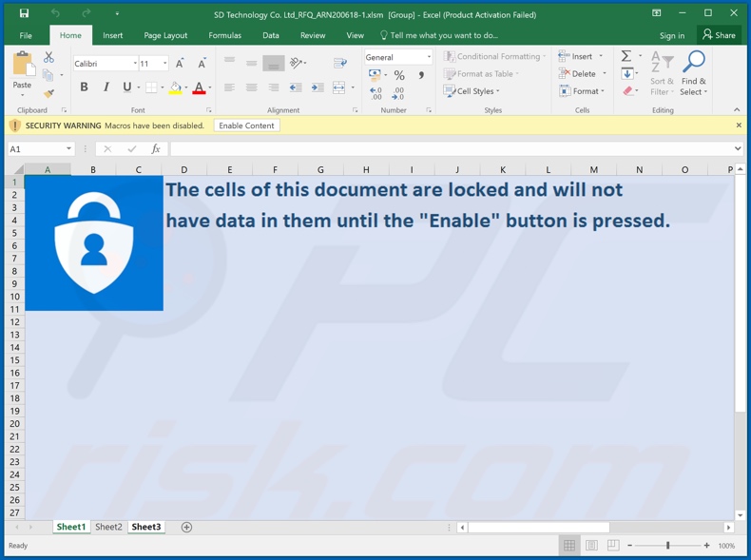Screen dimensions: 751x560
Task: Adjust the zoom slider handle
Action: [x=667, y=545]
